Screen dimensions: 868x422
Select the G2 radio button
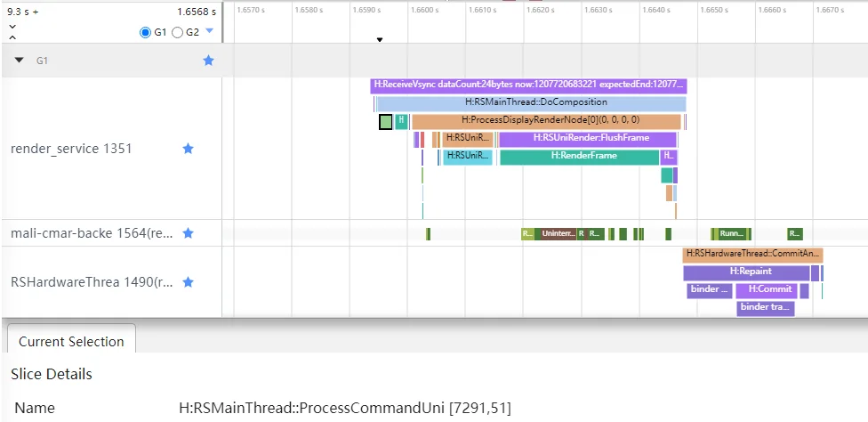(x=177, y=33)
